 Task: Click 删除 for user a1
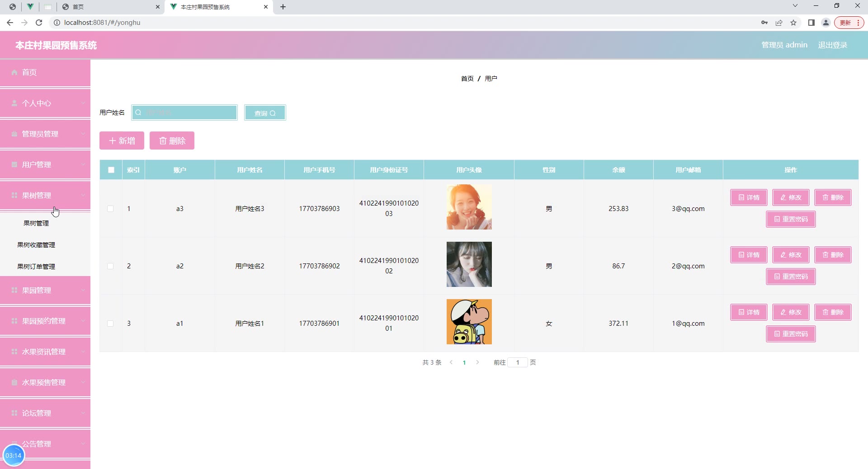point(833,312)
